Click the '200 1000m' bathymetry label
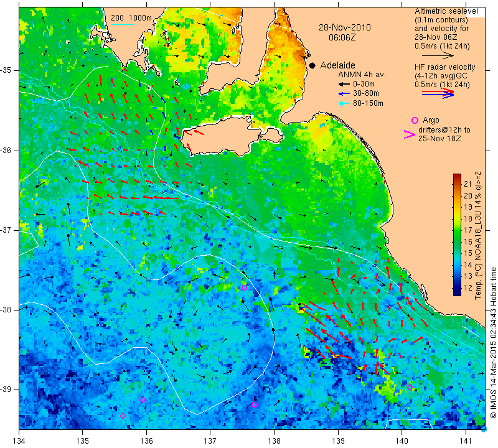 tap(131, 18)
